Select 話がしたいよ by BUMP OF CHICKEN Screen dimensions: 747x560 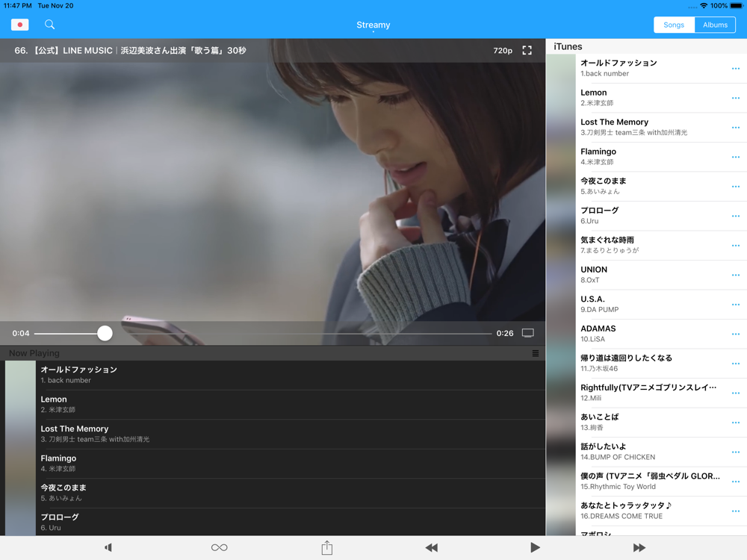pos(646,452)
